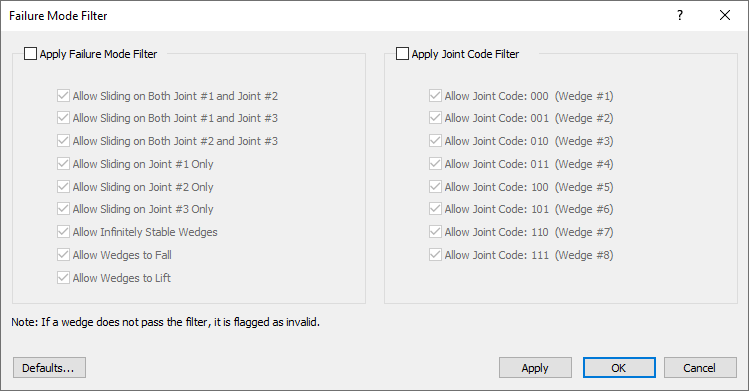749x391 pixels.
Task: Toggle Allow Sliding on Joint #2 Only
Action: pos(64,187)
